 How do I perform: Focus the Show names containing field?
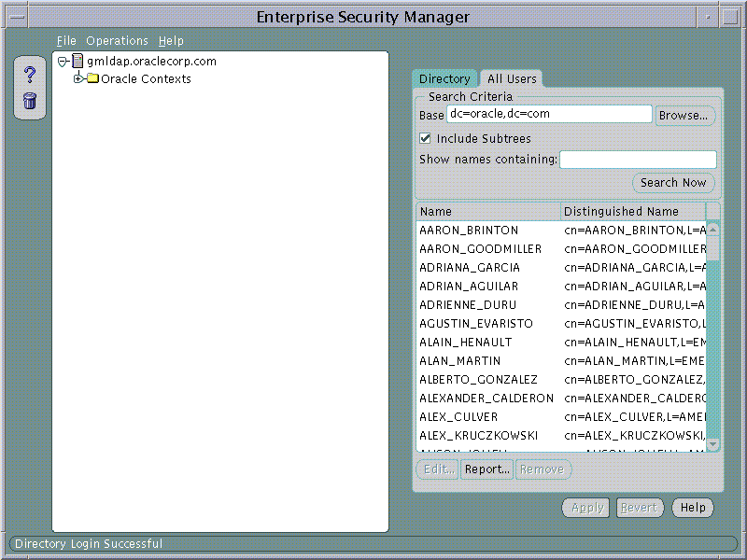point(638,160)
